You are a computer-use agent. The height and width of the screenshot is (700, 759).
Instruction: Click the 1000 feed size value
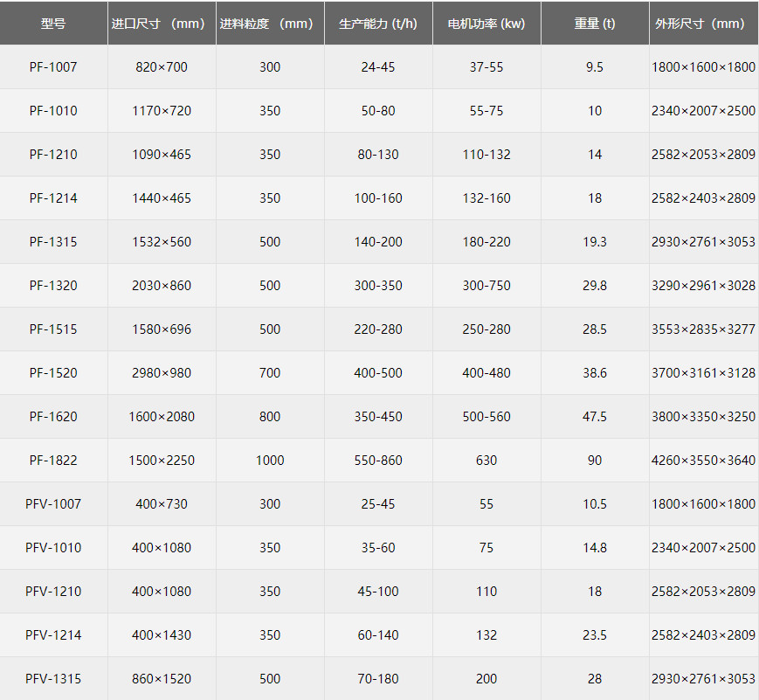[x=270, y=461]
